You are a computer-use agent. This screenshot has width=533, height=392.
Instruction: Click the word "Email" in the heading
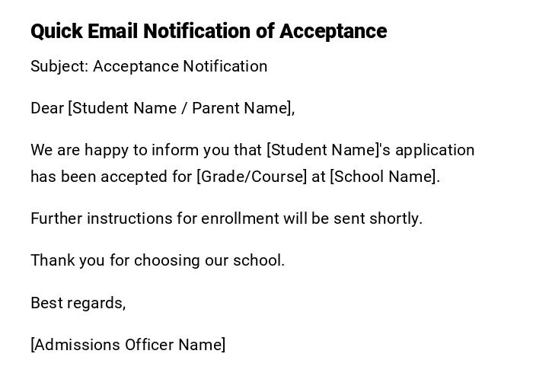coord(113,31)
